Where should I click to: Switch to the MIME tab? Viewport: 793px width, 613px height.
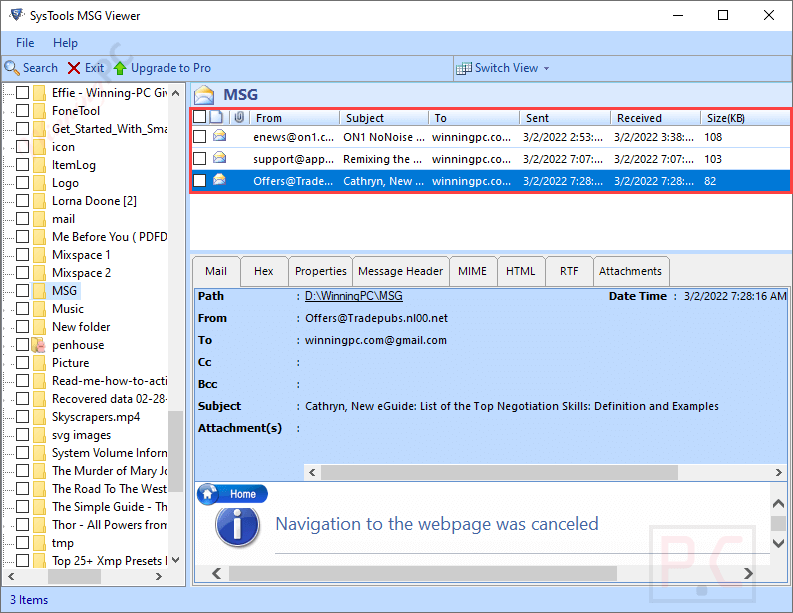pos(472,272)
